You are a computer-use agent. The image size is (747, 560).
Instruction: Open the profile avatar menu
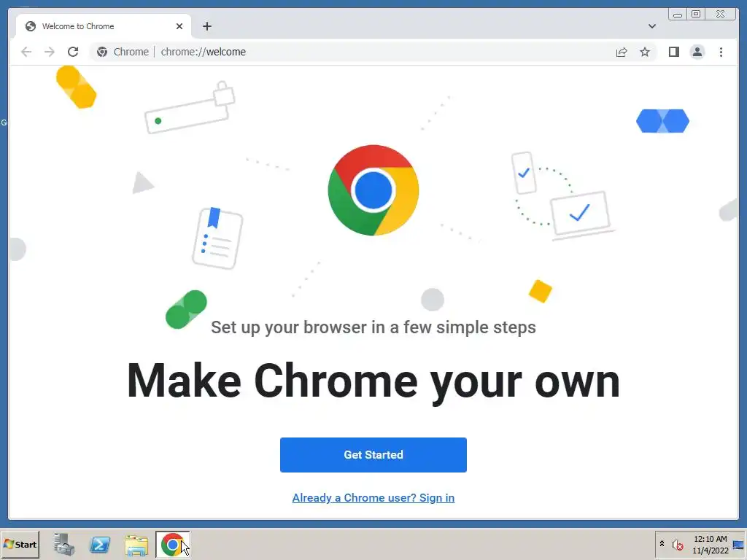697,52
